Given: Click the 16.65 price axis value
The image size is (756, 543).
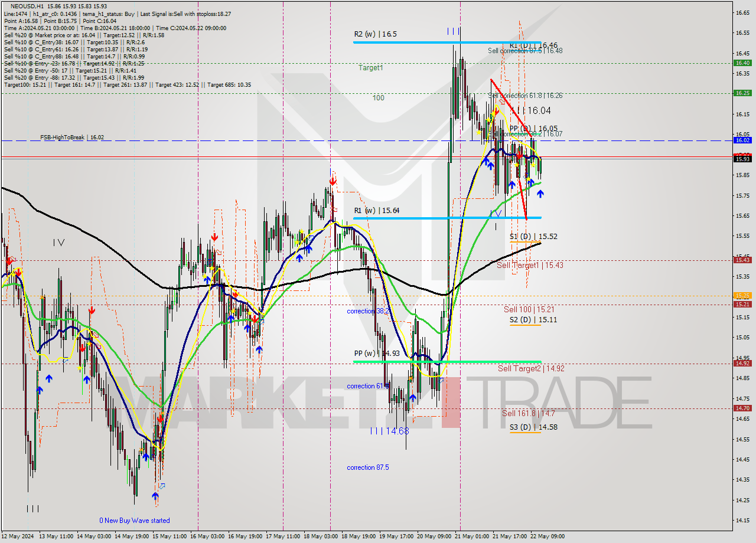Looking at the screenshot, I should coord(742,12).
